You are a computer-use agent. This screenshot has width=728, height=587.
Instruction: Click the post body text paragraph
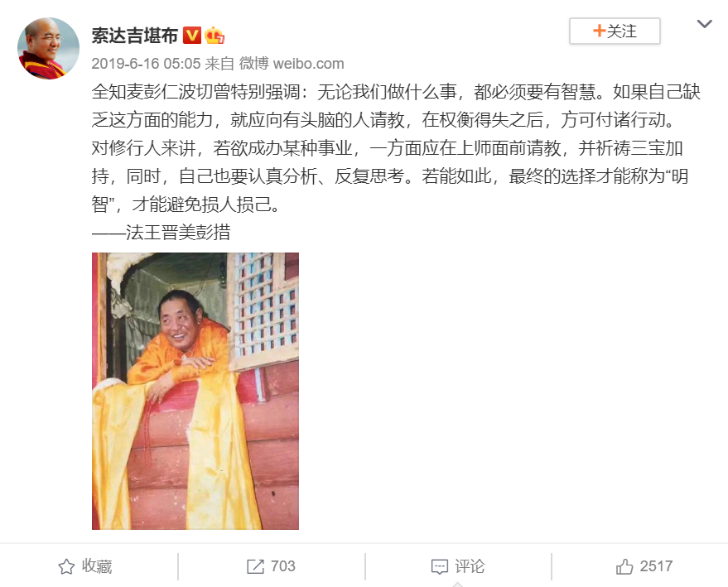click(x=396, y=148)
